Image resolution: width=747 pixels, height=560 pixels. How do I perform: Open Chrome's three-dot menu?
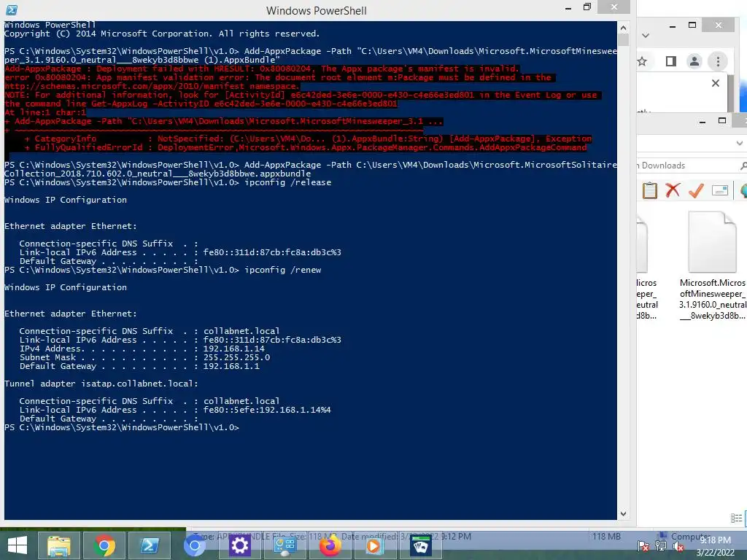(718, 61)
